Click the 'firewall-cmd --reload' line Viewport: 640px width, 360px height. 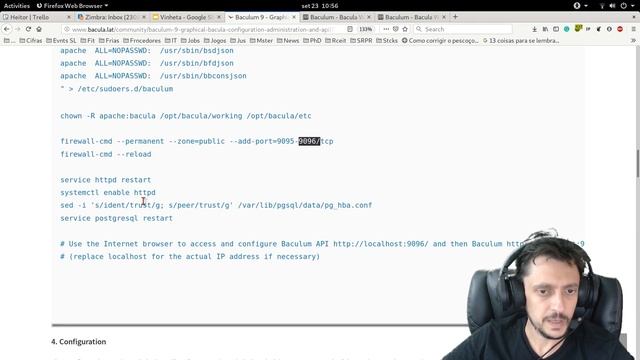click(106, 154)
